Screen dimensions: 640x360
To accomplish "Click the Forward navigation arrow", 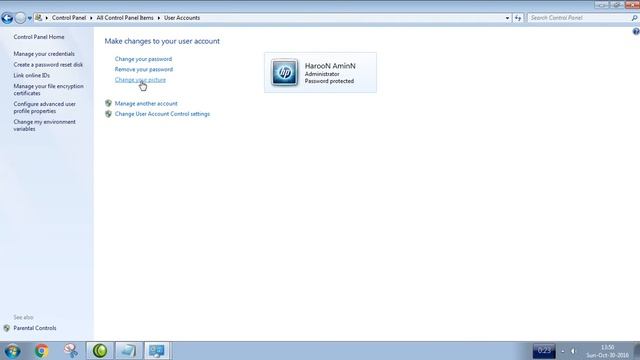I will pyautogui.click(x=20, y=18).
